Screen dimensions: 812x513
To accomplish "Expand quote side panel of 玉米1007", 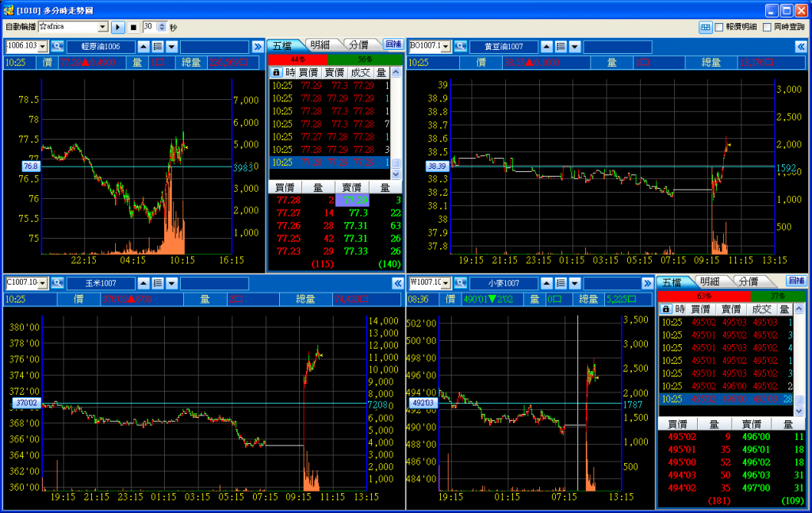I will (398, 283).
